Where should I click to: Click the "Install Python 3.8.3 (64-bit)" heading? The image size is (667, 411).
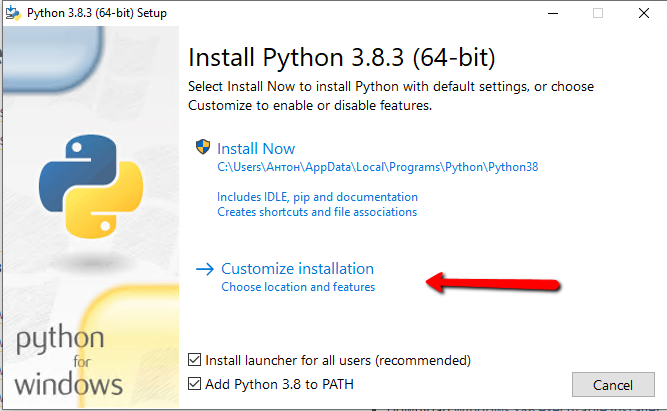pos(341,54)
